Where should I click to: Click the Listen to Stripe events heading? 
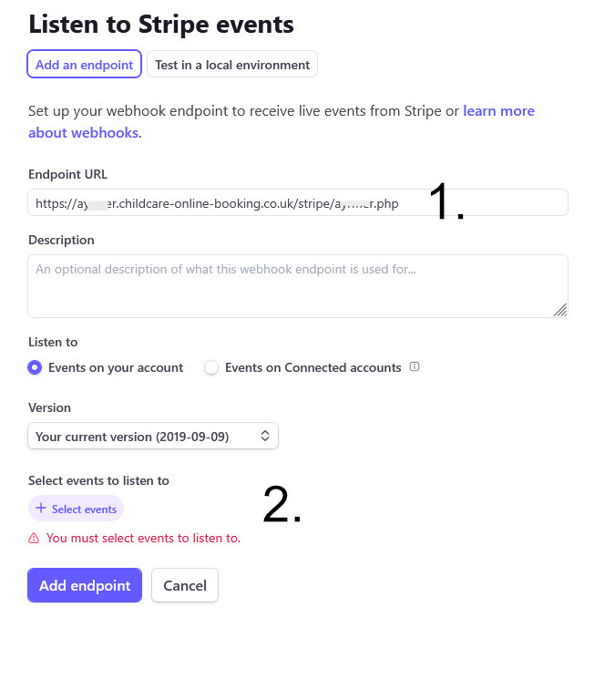[x=161, y=24]
